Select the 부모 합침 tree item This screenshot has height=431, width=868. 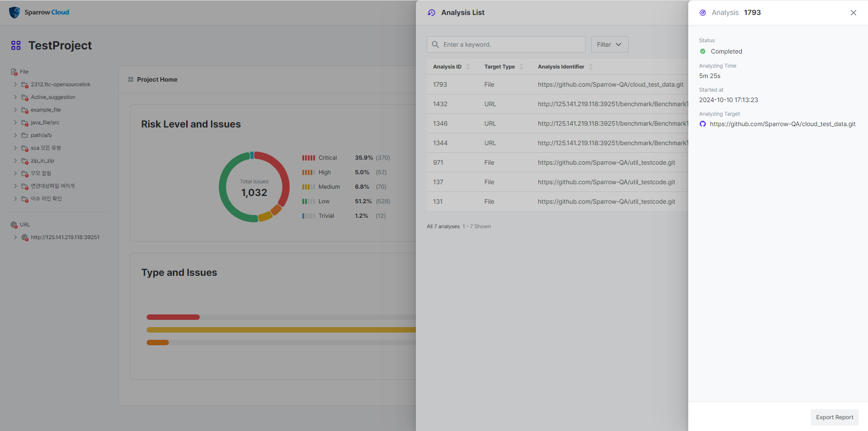tap(41, 173)
